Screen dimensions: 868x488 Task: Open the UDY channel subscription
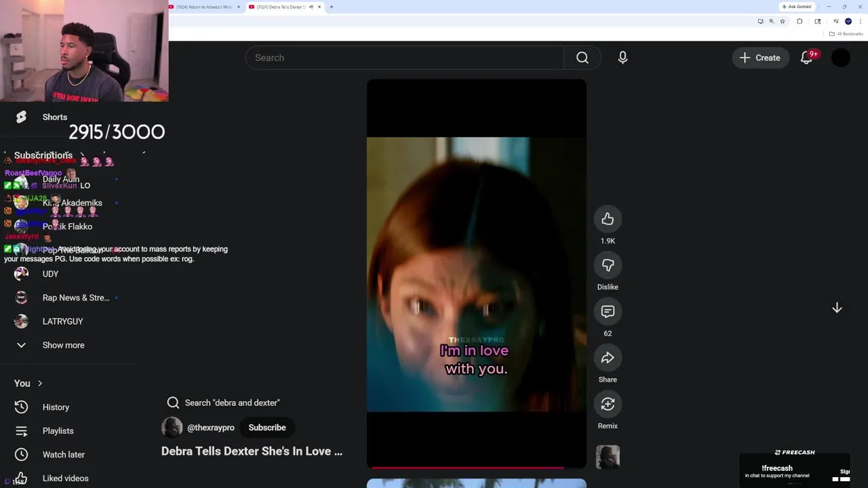[x=51, y=274]
